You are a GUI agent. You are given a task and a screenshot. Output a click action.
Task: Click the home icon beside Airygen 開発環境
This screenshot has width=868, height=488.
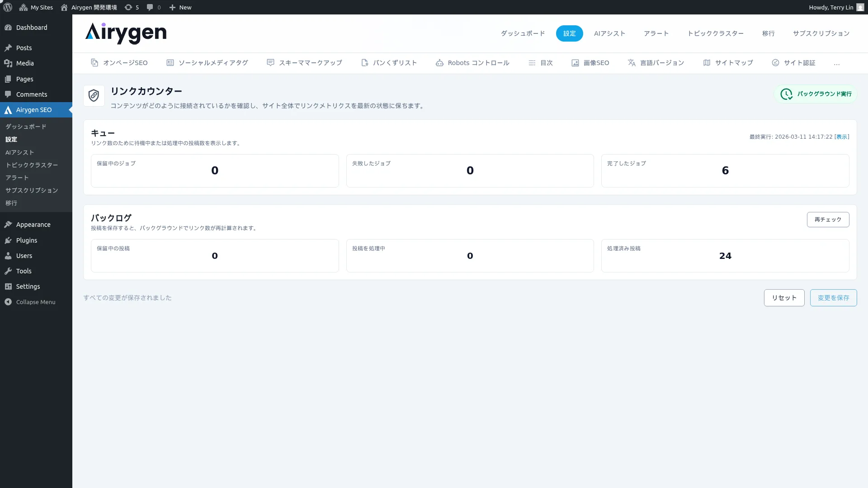click(x=64, y=7)
